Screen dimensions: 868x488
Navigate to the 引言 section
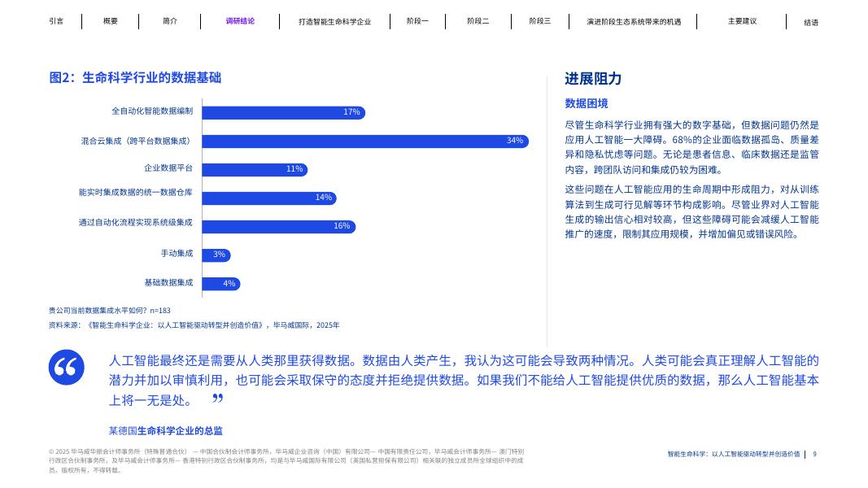[x=57, y=21]
